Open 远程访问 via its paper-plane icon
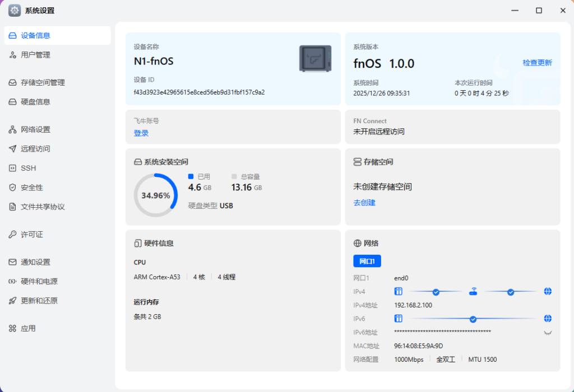The image size is (574, 392). click(12, 148)
